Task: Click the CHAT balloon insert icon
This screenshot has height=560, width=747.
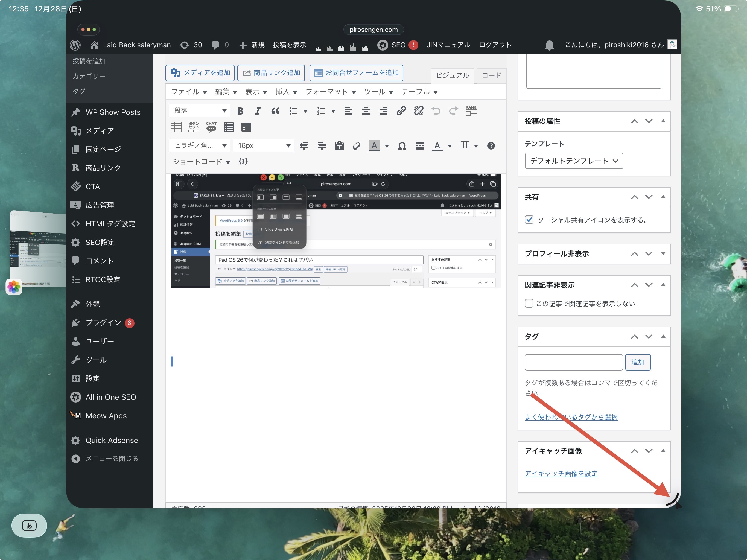Action: [x=211, y=127]
